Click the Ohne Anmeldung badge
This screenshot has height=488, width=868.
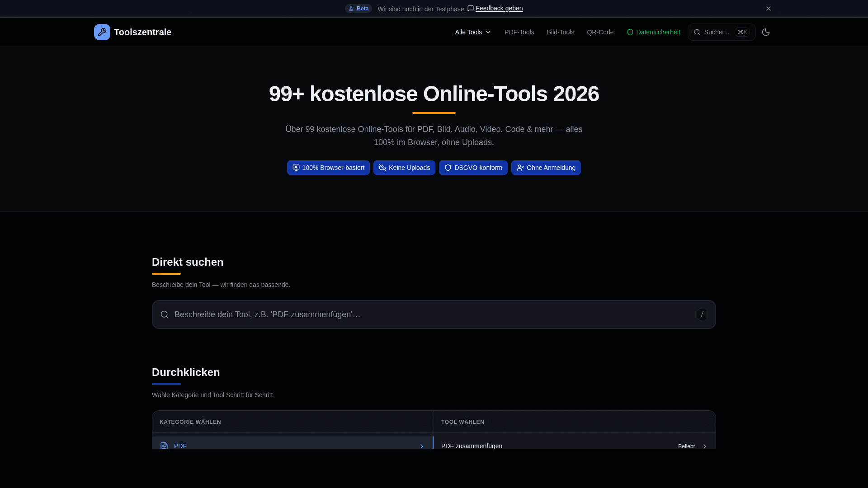pyautogui.click(x=546, y=168)
